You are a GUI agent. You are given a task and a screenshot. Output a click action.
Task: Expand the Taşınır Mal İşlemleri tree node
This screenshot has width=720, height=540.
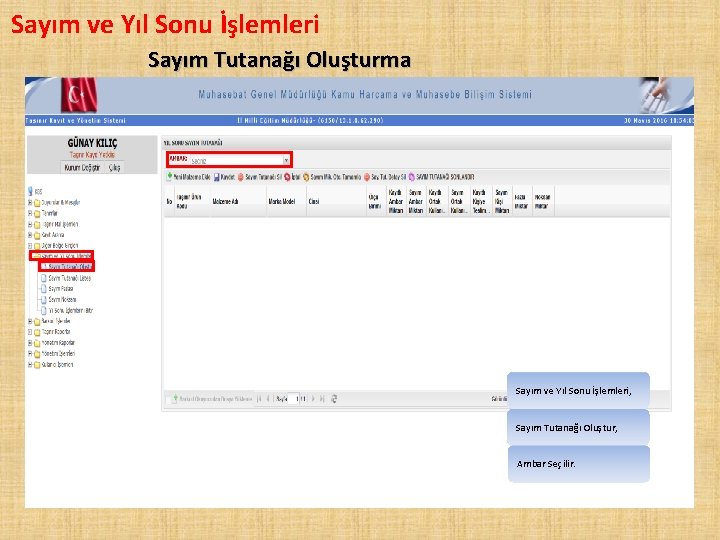[30, 225]
